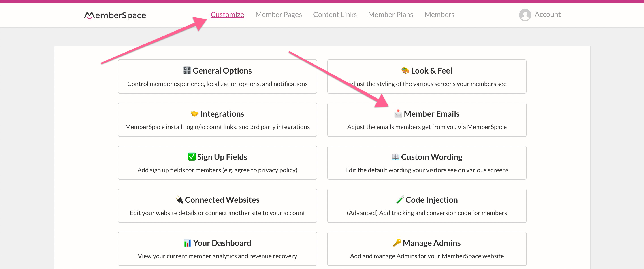Open Sign Up Fields heading
Image resolution: width=644 pixels, height=269 pixels.
[x=222, y=157]
